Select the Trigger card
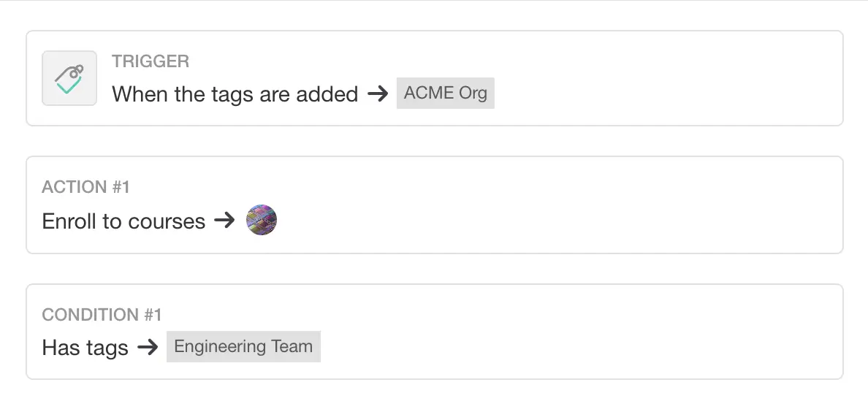Image resolution: width=868 pixels, height=412 pixels. coord(658,78)
